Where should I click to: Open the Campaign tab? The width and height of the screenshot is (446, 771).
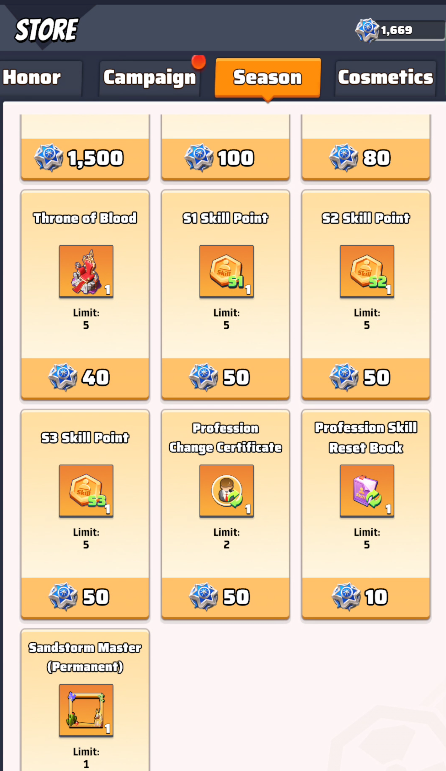tap(149, 78)
